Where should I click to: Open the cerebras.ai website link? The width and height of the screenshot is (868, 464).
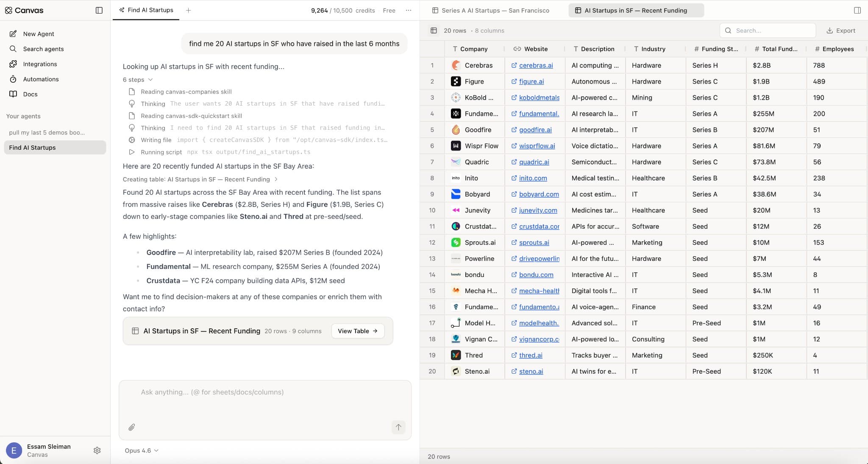(536, 65)
